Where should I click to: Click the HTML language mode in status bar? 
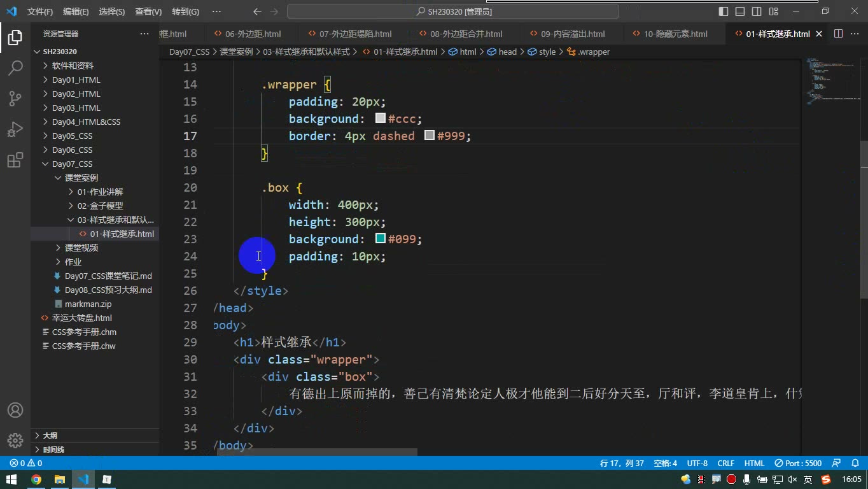pos(754,463)
